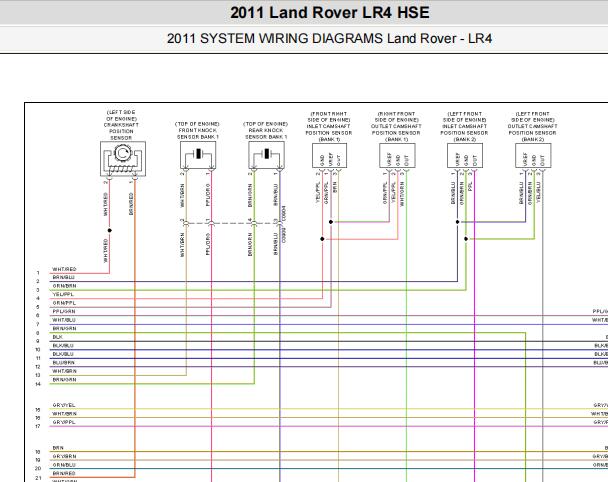
Task: Click the rear knock sensor bank 1 symbol
Action: pos(266,155)
